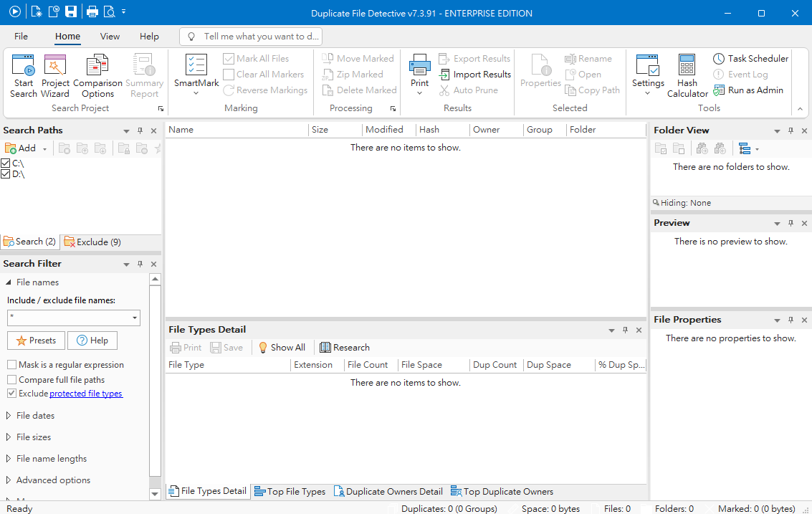The width and height of the screenshot is (812, 514).
Task: Sort results by the Size column
Action: coord(335,130)
